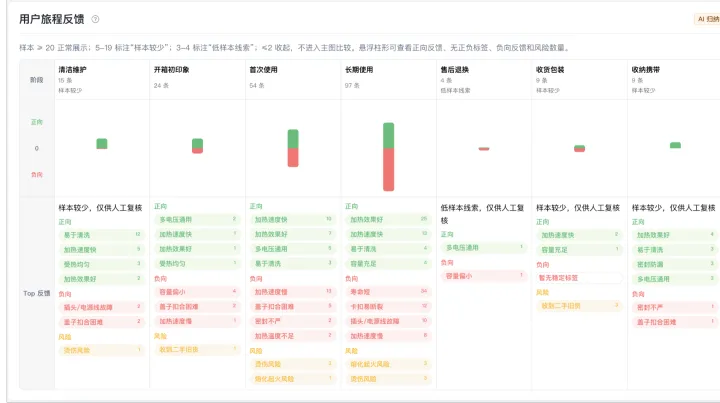
Task: Click 暂无稳定标签 under 收货包装
Action: pyautogui.click(x=579, y=278)
